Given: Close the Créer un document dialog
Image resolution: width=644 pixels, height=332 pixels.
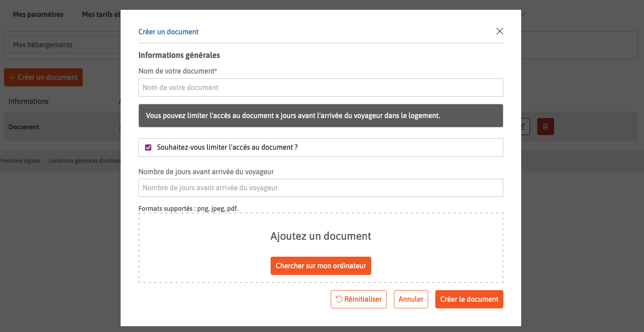Looking at the screenshot, I should click(499, 31).
